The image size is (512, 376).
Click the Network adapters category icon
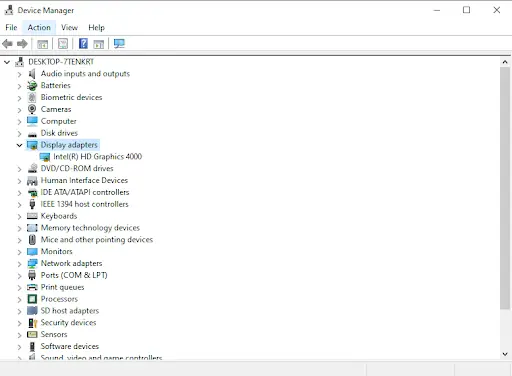32,264
